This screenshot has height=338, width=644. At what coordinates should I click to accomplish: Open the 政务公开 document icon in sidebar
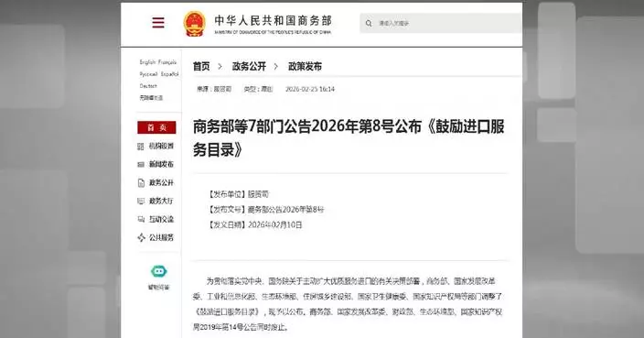point(141,182)
